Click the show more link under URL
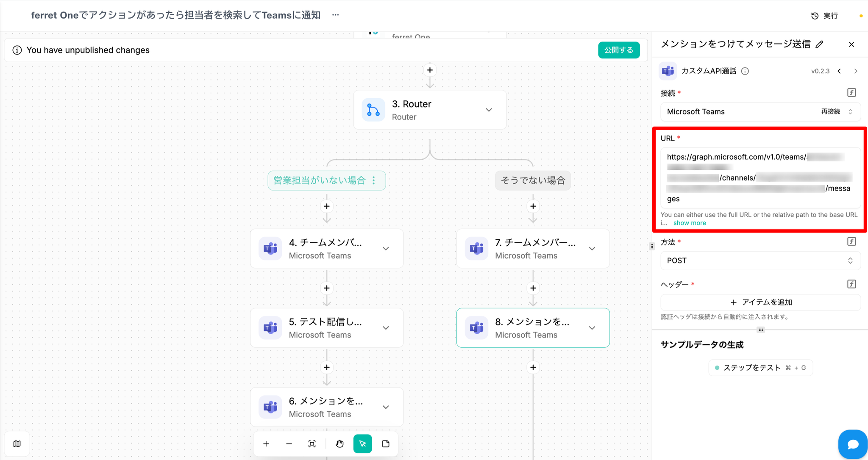The width and height of the screenshot is (868, 460). [x=690, y=223]
